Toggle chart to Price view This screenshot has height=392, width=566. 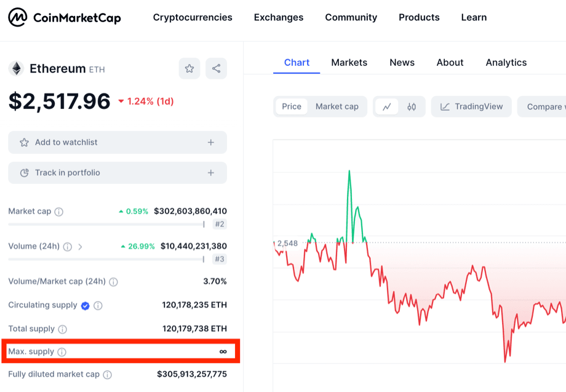point(292,106)
